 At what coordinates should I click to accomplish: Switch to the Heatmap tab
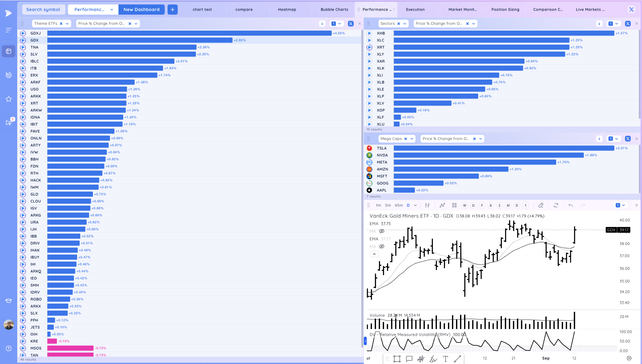(x=287, y=9)
